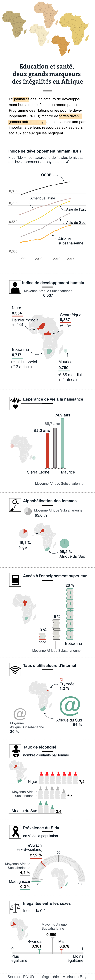95x980 pixels.
Task: Click the highlighted word palmarès
Action: click(22, 99)
